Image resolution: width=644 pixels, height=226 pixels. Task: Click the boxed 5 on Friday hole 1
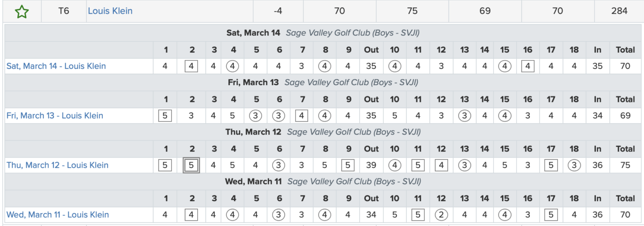(x=165, y=116)
